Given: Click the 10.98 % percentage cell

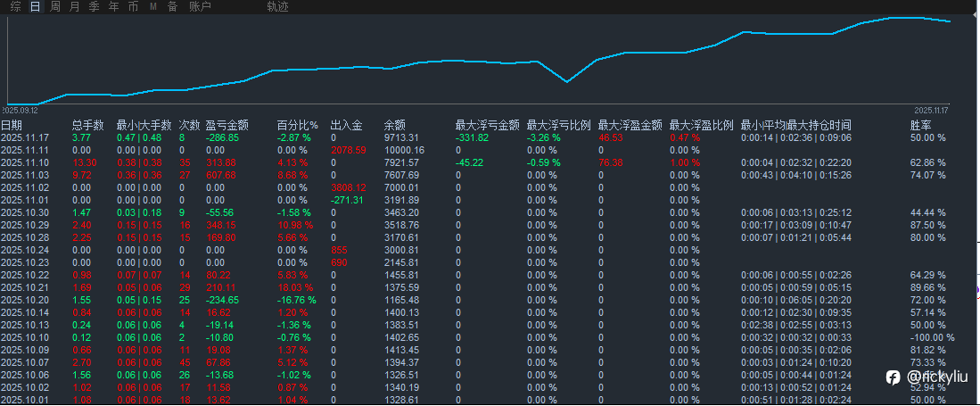Looking at the screenshot, I should [294, 225].
